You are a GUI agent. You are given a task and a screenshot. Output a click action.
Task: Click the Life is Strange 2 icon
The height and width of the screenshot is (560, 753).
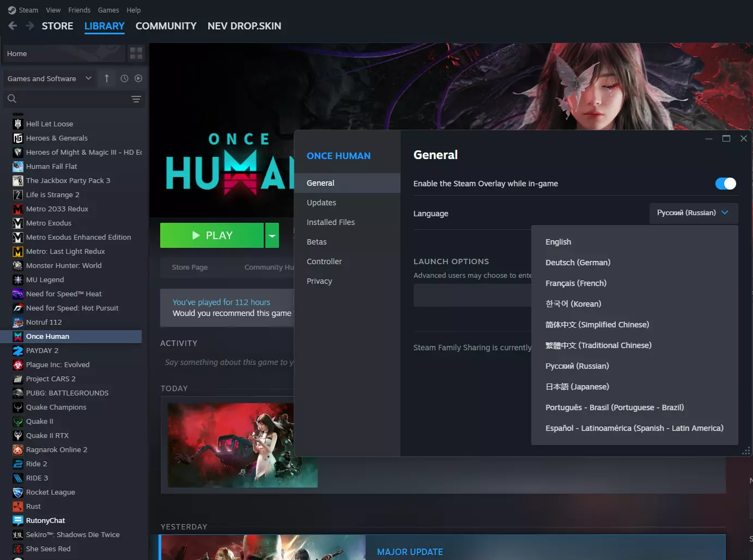click(18, 194)
